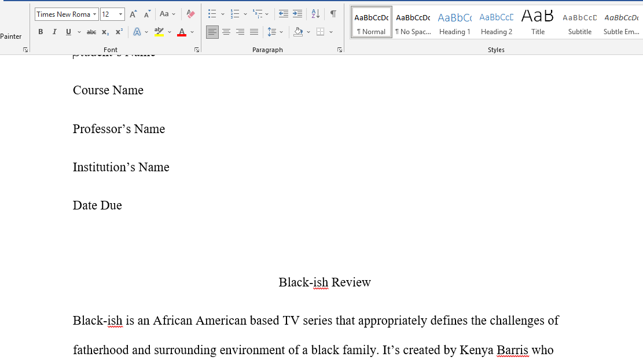Screen dimensions: 643x364
Task: Clear all formatting eraser icon
Action: (x=190, y=14)
